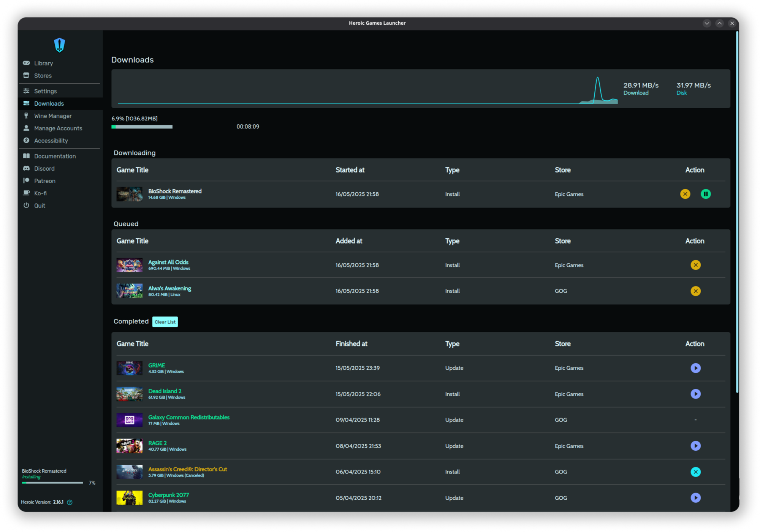Click the GRIME cover thumbnail

point(130,368)
